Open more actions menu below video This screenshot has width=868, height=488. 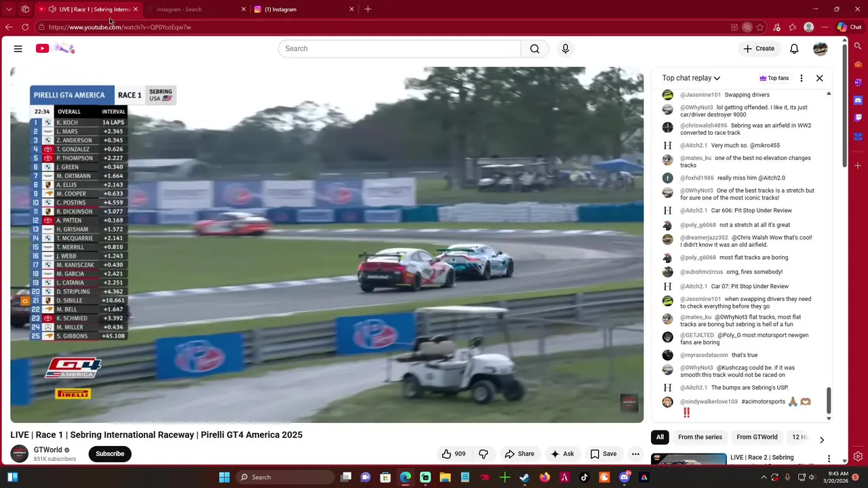pyautogui.click(x=635, y=454)
